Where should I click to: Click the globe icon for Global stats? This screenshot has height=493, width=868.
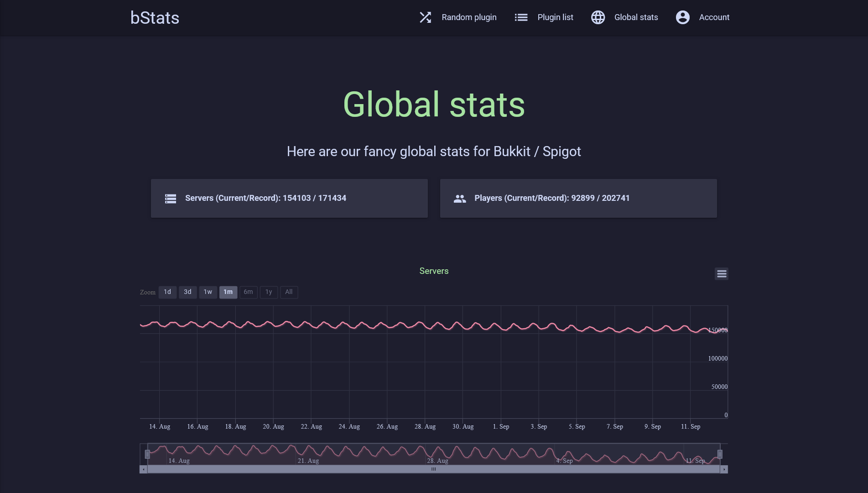click(x=598, y=17)
